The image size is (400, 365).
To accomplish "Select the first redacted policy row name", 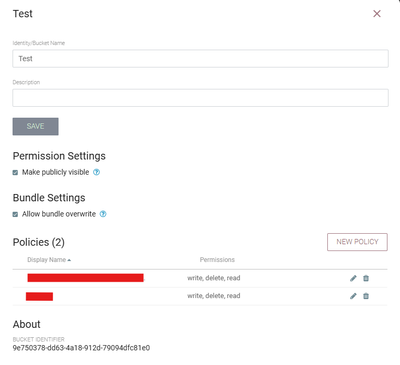I will tap(85, 278).
